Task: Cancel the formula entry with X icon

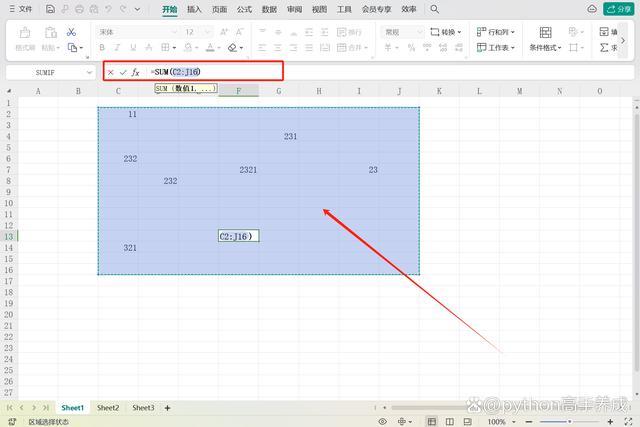Action: (x=110, y=73)
